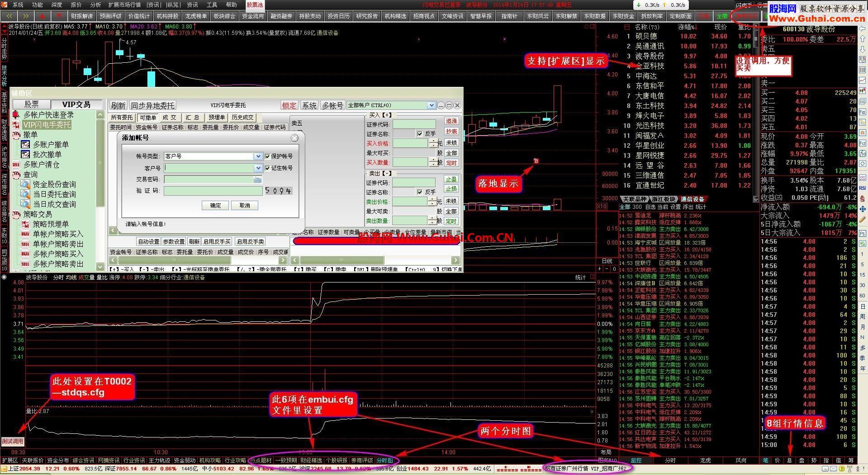
Task: Click the magnifier icon beside 资金股份查询
Action: pos(26,184)
